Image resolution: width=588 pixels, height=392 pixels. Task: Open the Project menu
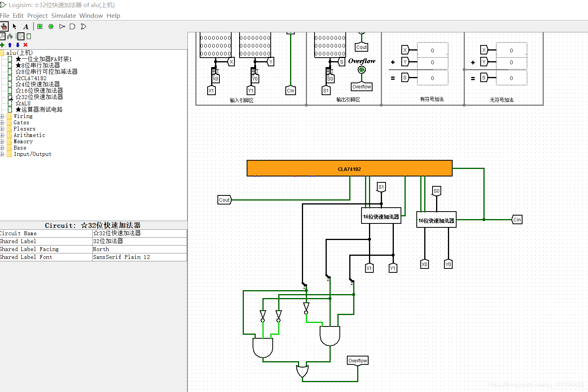click(x=37, y=16)
